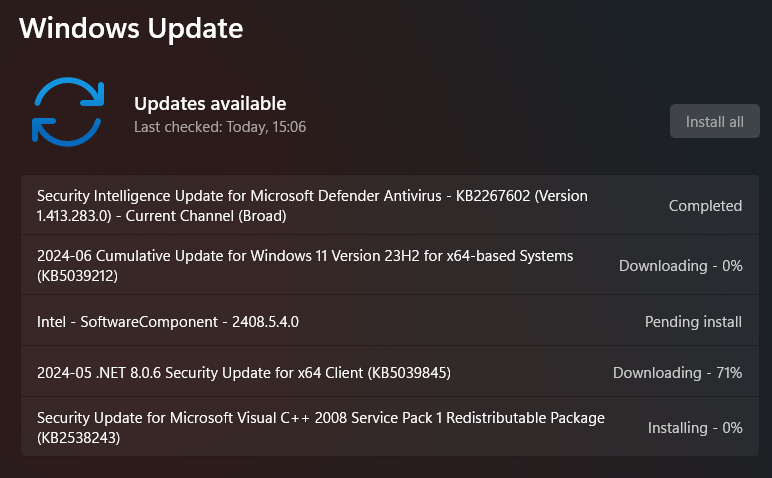772x478 pixels.
Task: Select the Intel SoftwareComponent 2408.5.4.0 entry
Action: pos(168,322)
